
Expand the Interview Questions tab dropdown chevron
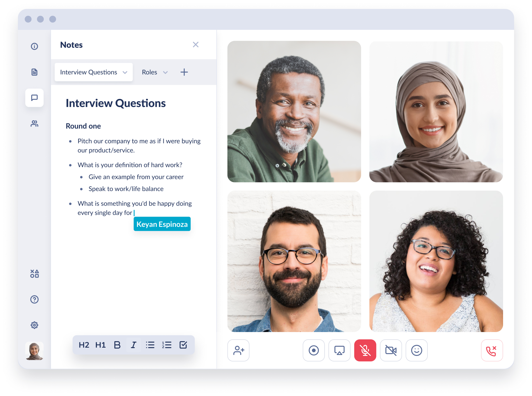coord(125,72)
